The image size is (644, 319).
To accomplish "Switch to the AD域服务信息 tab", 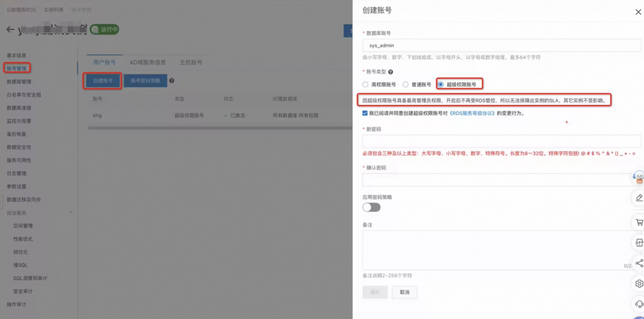I will pos(147,63).
